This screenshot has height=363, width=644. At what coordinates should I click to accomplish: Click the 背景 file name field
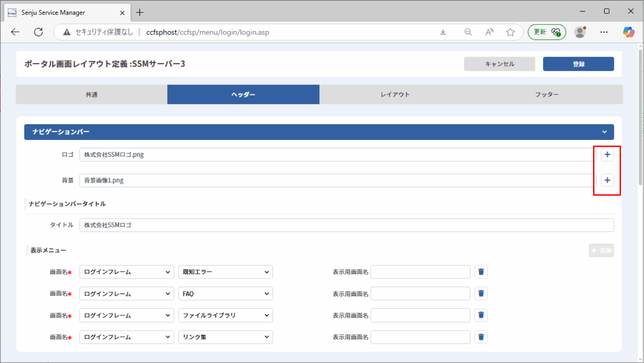click(x=338, y=180)
